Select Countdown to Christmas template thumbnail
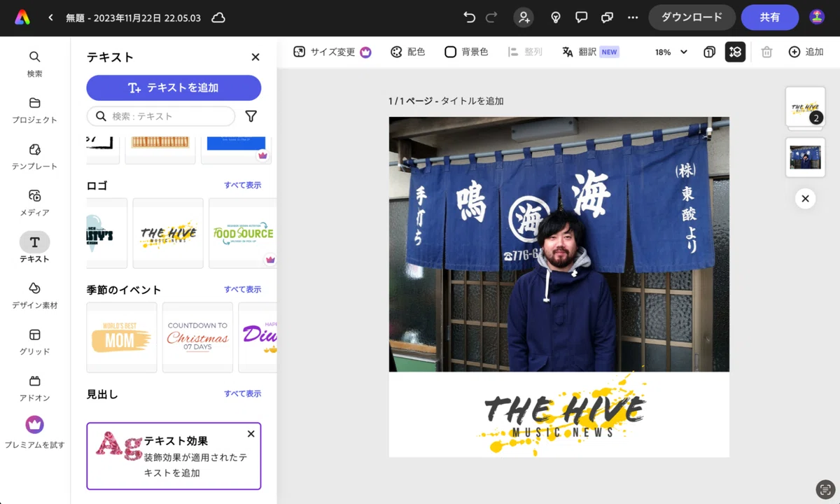Image resolution: width=840 pixels, height=504 pixels. 197,337
